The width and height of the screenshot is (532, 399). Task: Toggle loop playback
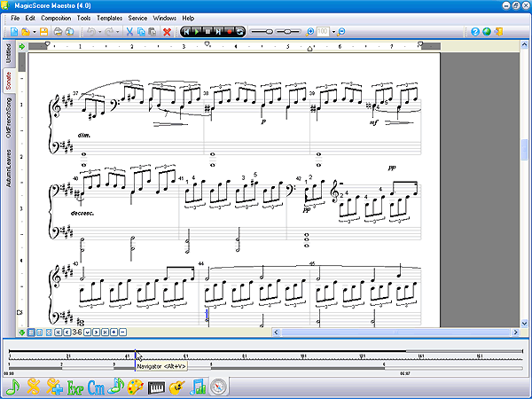[240, 32]
